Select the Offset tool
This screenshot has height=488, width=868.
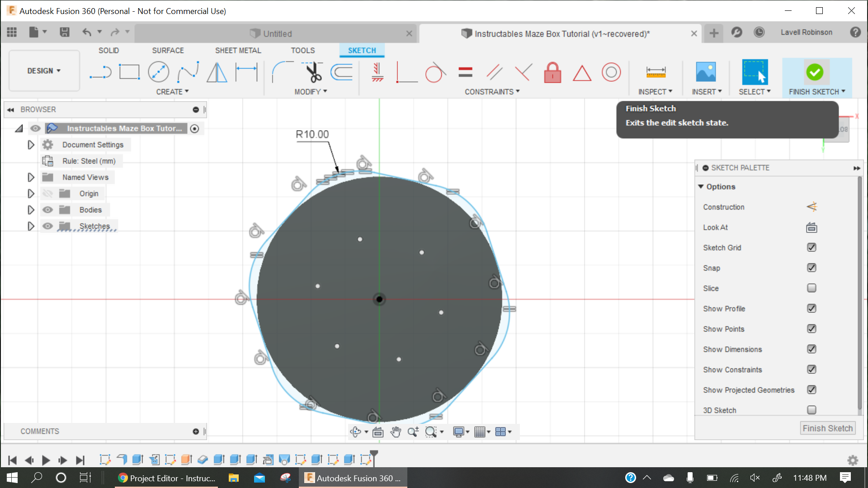click(342, 72)
